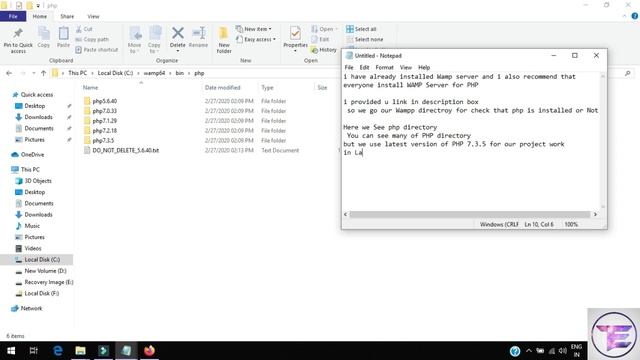Sort by Type column header
The image size is (640, 360).
point(267,87)
